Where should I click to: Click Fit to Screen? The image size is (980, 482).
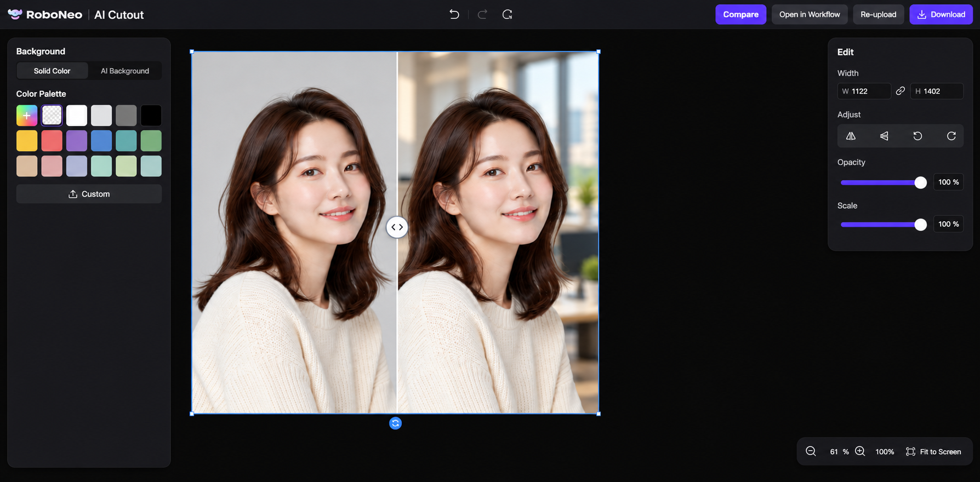[933, 452]
